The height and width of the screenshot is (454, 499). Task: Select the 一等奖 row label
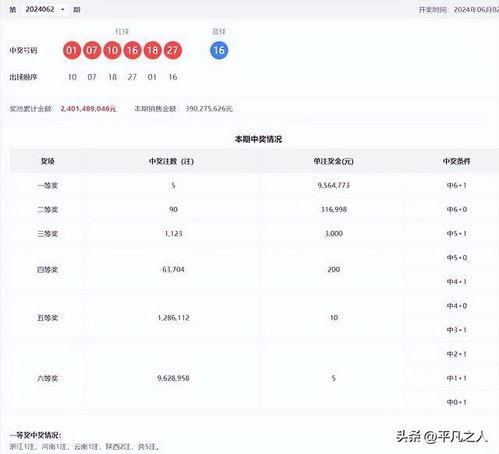click(x=48, y=186)
